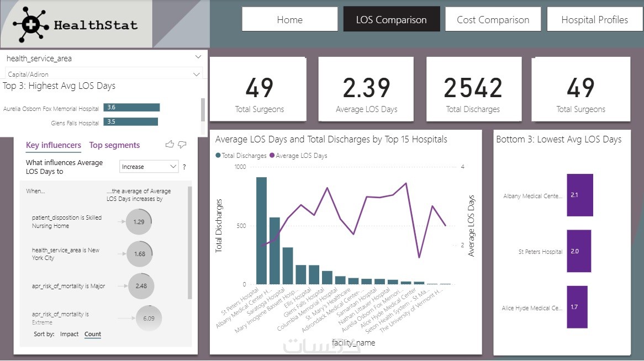The height and width of the screenshot is (361, 644).
Task: Go to the Home page button
Action: click(289, 19)
